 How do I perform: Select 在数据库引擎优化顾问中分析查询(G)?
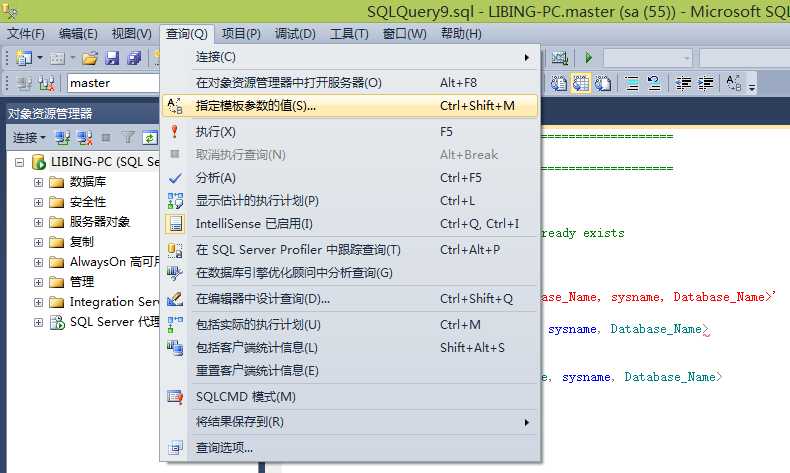tap(350, 273)
